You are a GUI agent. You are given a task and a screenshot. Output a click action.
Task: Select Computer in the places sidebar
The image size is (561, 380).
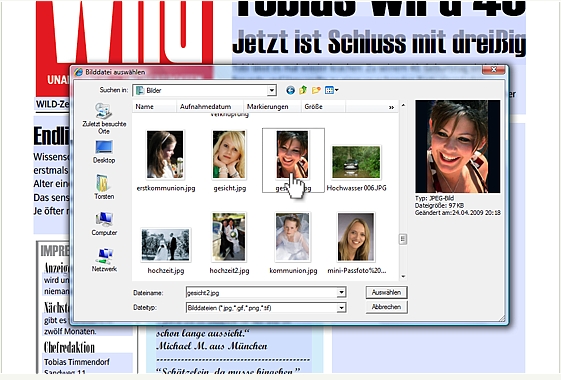pos(104,224)
